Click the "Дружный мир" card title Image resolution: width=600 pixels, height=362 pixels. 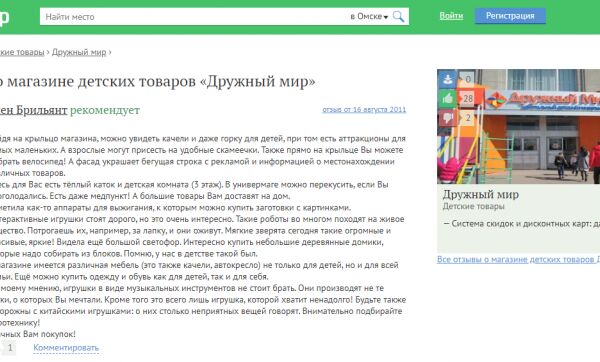481,194
